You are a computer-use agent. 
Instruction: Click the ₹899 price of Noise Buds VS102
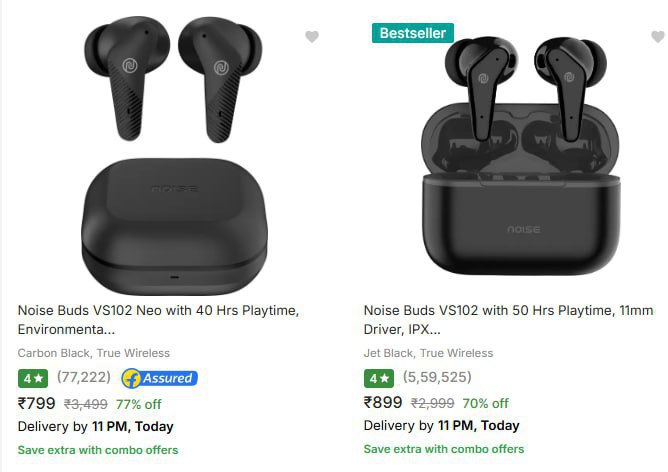click(x=383, y=403)
